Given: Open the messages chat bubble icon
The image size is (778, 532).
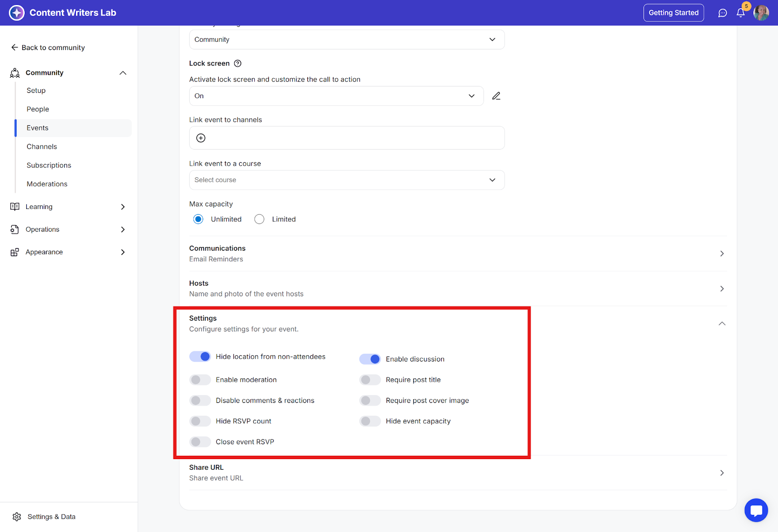Looking at the screenshot, I should 723,13.
